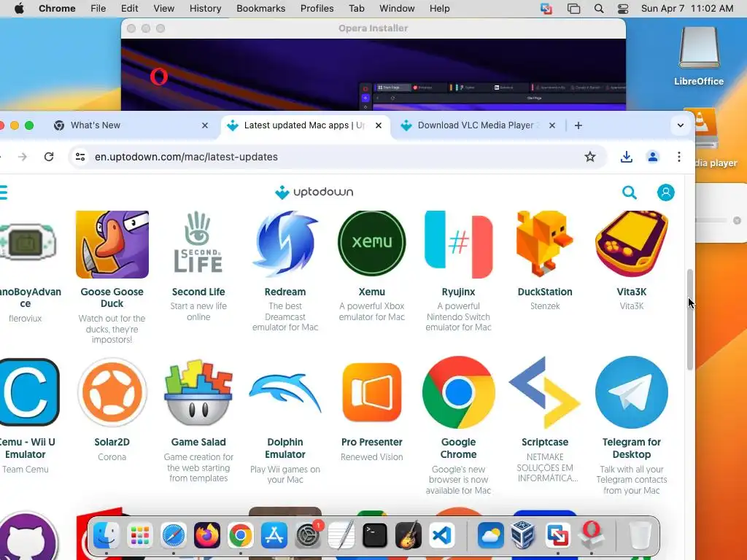The height and width of the screenshot is (560, 747).
Task: Open the Window menu
Action: click(397, 9)
